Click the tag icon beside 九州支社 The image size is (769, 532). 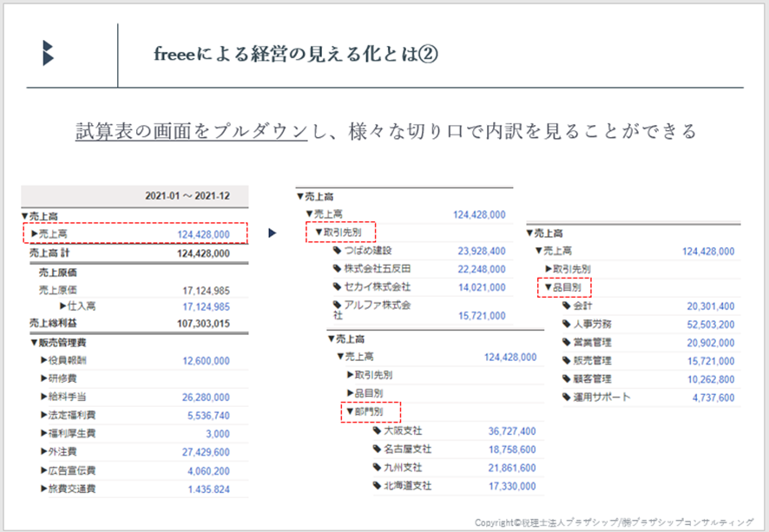click(x=377, y=467)
